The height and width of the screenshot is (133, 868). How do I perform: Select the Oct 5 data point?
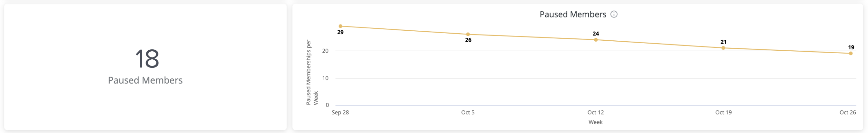(468, 34)
